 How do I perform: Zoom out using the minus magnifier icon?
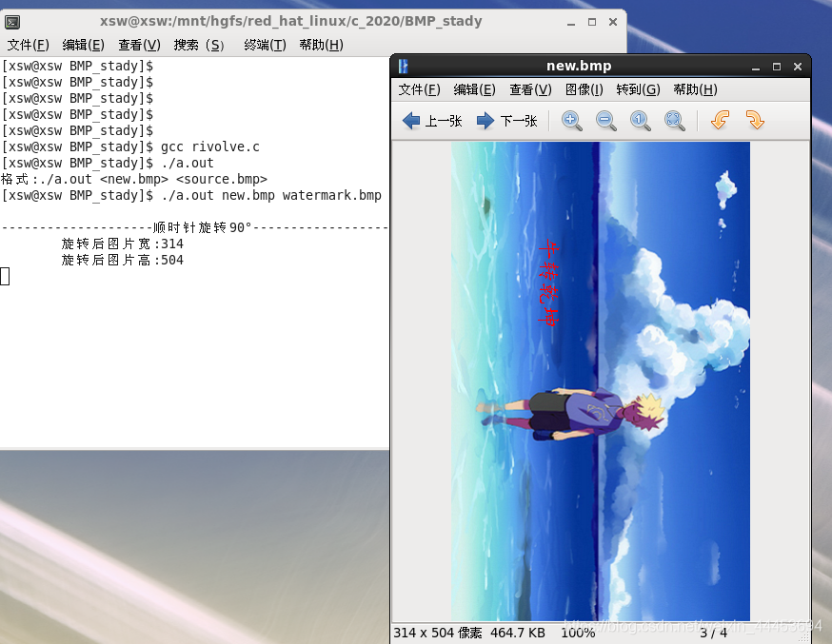[x=606, y=121]
